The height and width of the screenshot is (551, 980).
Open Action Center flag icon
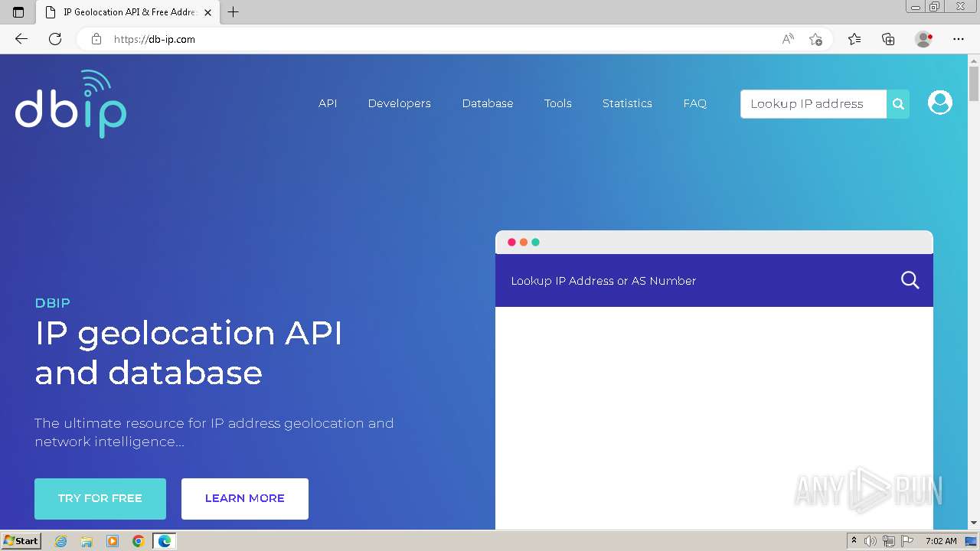[906, 541]
